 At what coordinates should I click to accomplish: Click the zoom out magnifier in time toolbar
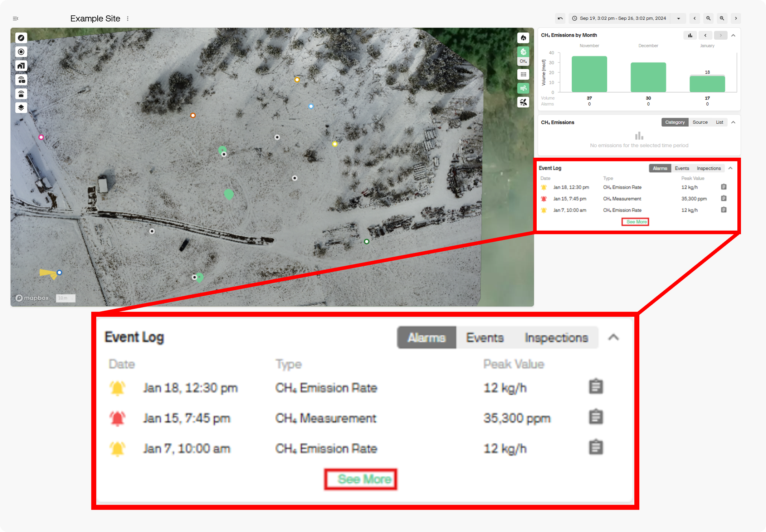point(708,18)
